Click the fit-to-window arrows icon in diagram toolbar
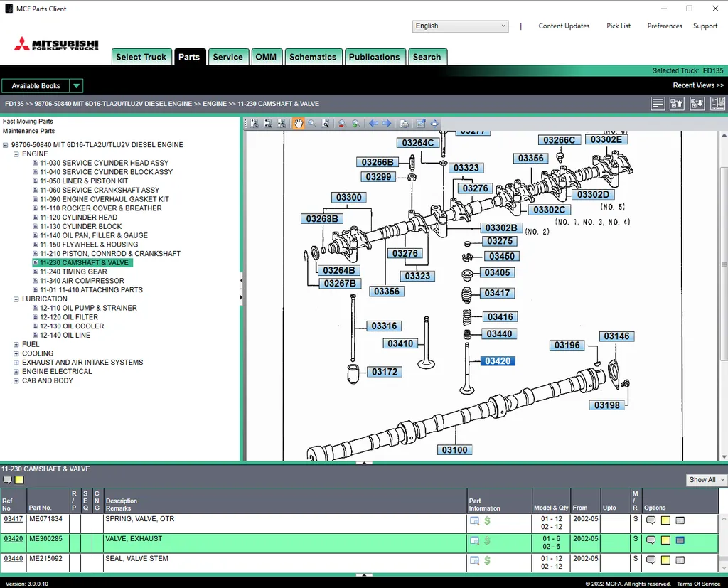Viewport: 728px width, 588px height. 434,124
